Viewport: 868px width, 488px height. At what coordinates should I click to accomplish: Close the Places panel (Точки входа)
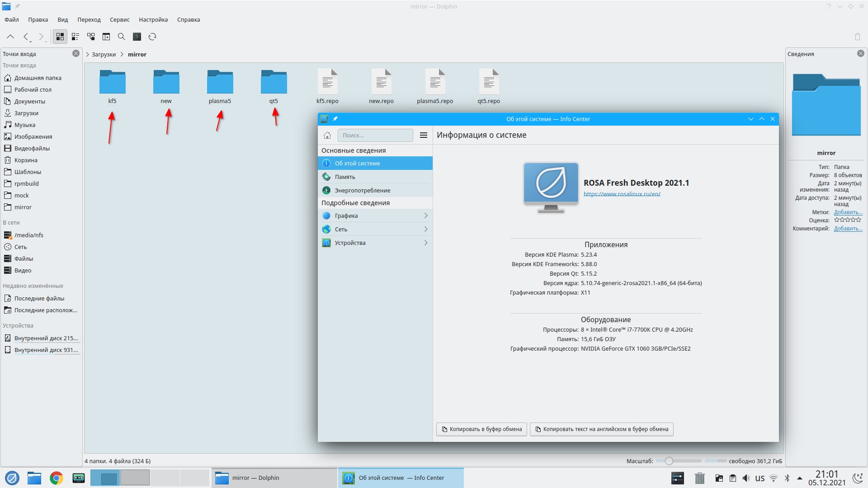(76, 53)
